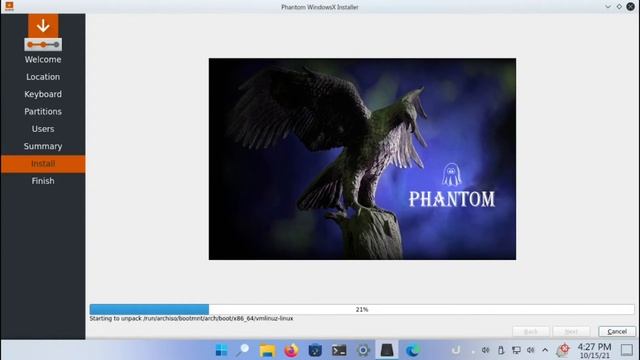
Task: Select the highlighted Install step
Action: [43, 164]
